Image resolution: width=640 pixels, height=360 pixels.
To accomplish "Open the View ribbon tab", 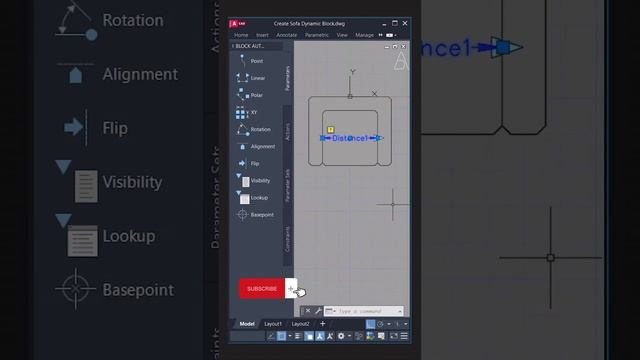I will tap(342, 35).
